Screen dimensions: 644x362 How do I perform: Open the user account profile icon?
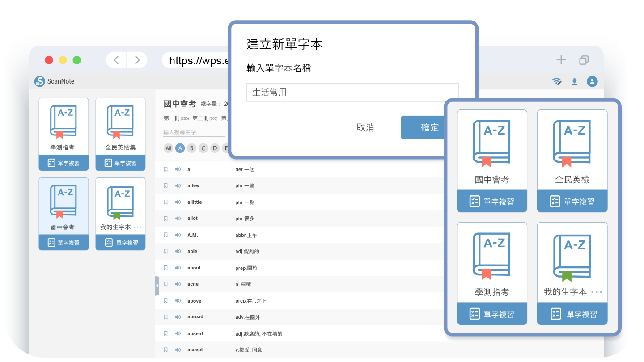point(592,81)
